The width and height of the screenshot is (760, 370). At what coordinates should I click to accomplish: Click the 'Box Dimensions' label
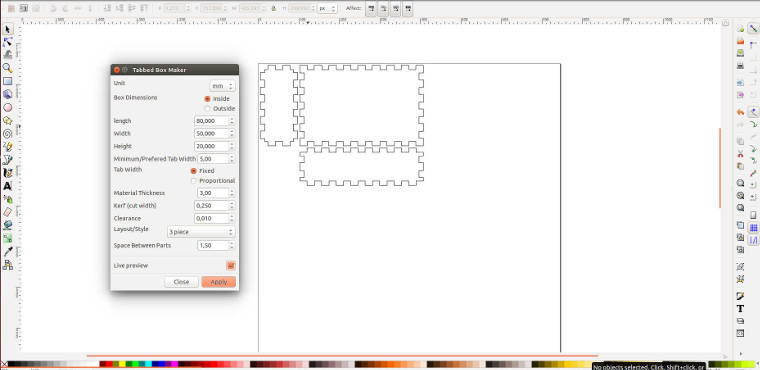135,97
